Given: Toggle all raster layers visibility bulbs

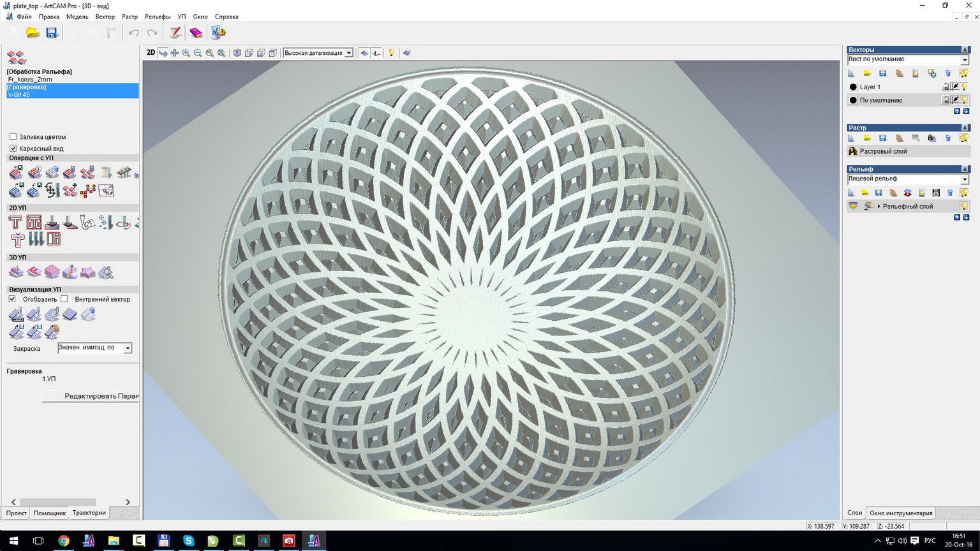Looking at the screenshot, I should pos(964,138).
